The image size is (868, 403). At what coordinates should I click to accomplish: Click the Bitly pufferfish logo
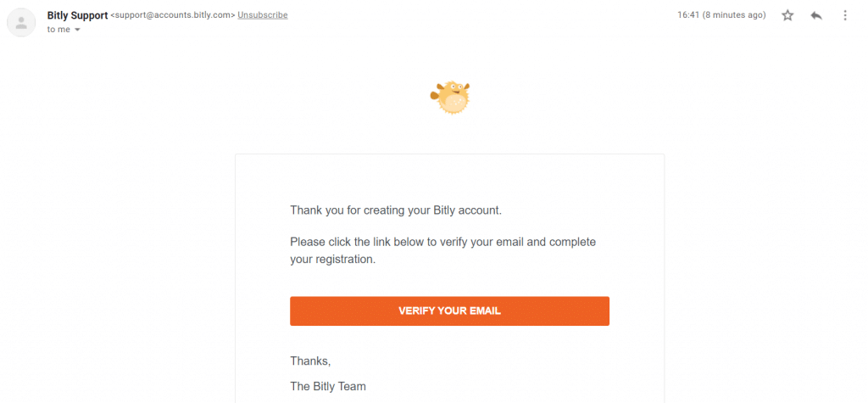(x=450, y=98)
